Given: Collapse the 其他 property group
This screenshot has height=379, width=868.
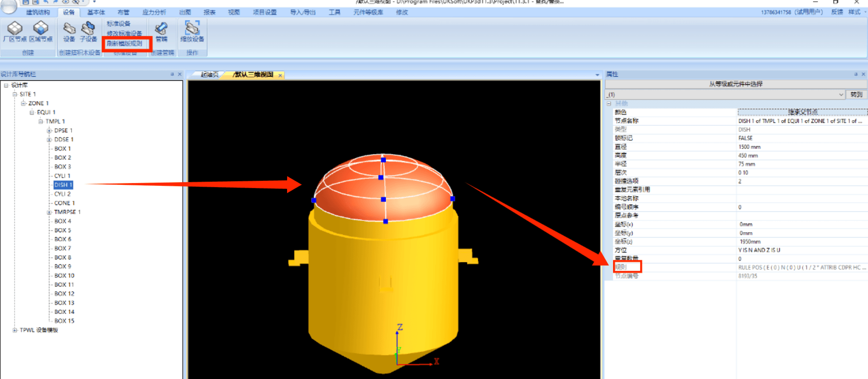Looking at the screenshot, I should point(609,103).
